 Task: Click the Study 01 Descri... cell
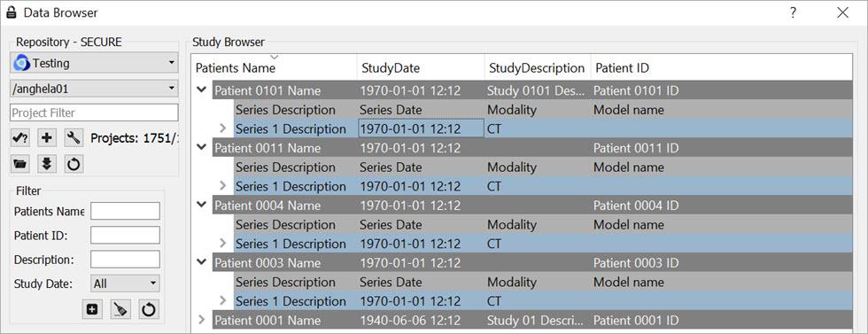click(536, 320)
